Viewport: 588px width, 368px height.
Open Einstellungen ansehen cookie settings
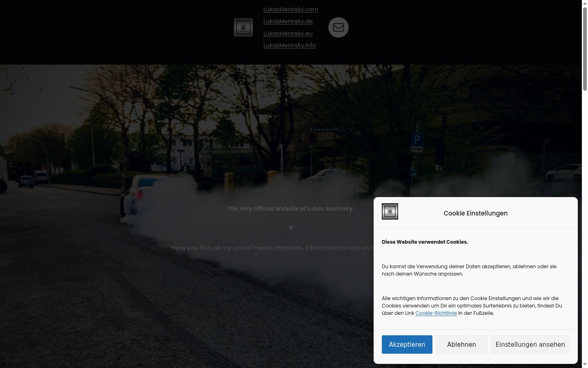tap(530, 345)
